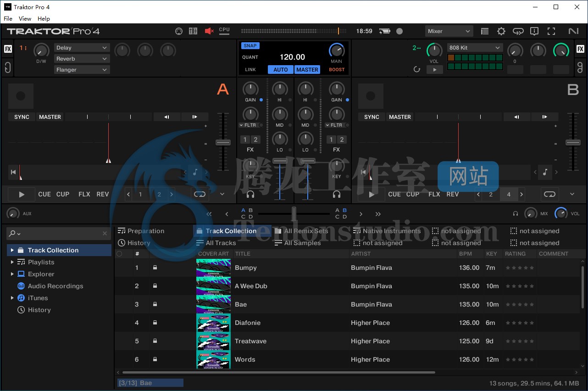Open the Help menu
Viewport: 588px width, 391px height.
click(44, 19)
